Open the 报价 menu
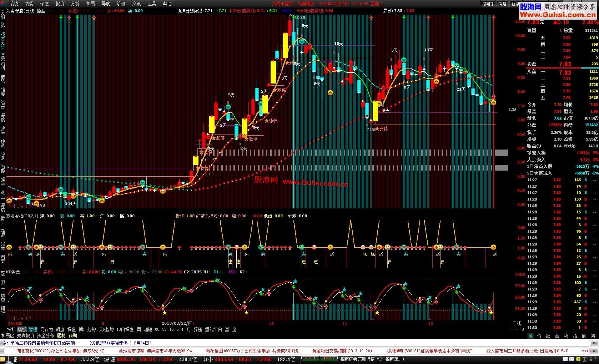The width and height of the screenshot is (599, 364). pyautogui.click(x=60, y=4)
